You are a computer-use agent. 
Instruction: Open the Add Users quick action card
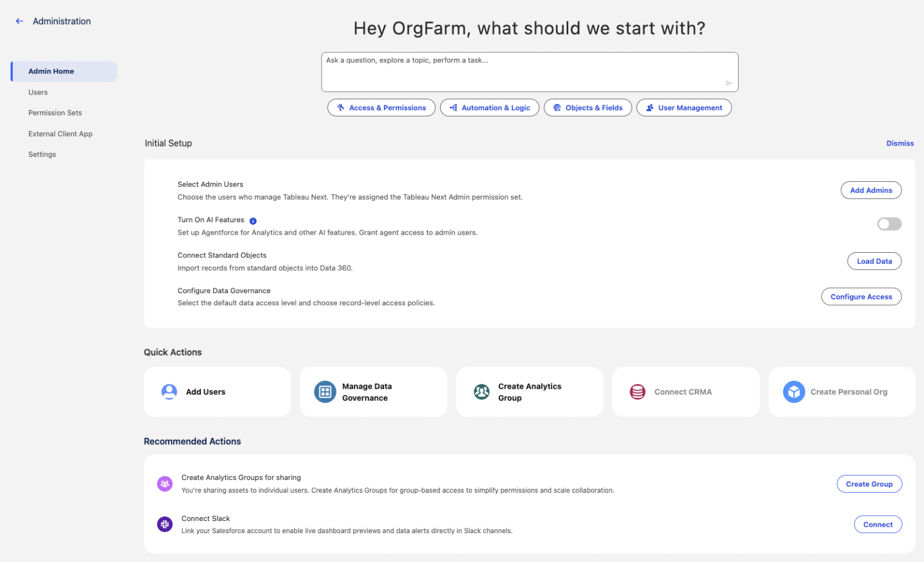tap(217, 392)
